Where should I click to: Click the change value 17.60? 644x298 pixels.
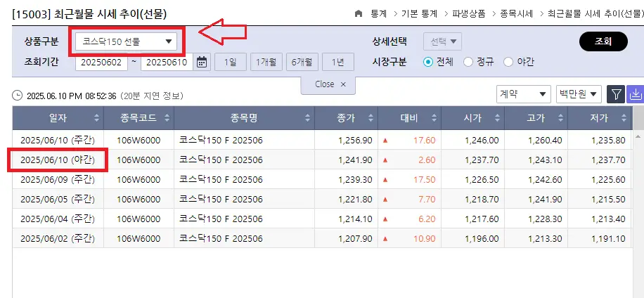pos(424,141)
